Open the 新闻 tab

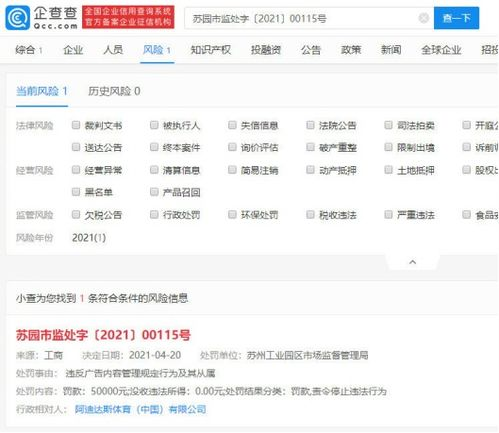(391, 50)
